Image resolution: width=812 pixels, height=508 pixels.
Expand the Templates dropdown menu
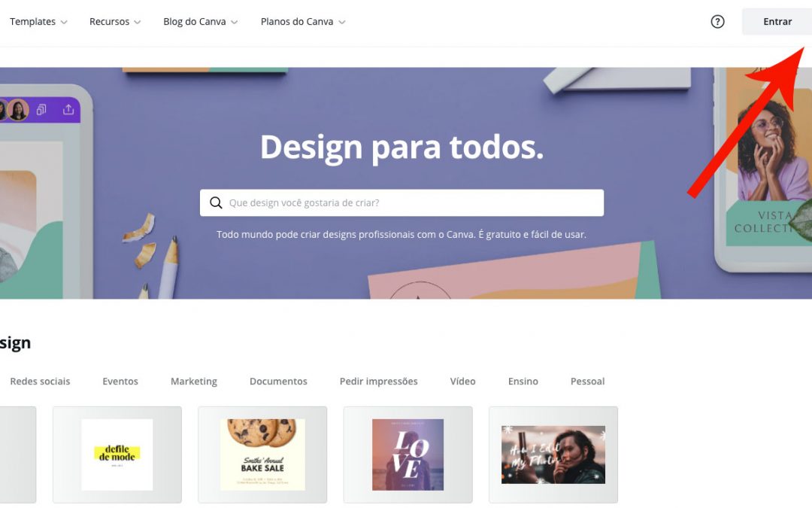pos(38,22)
